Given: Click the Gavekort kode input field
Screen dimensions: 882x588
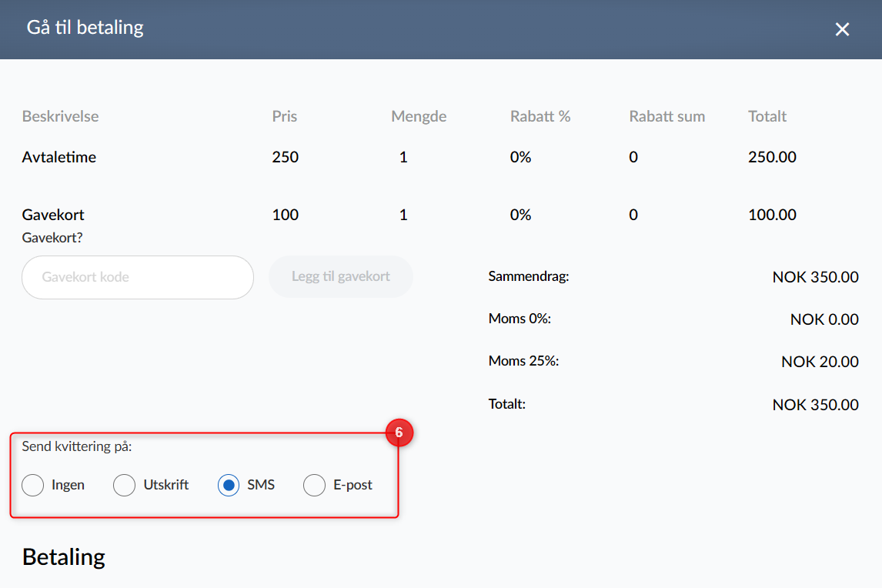Looking at the screenshot, I should pos(138,277).
